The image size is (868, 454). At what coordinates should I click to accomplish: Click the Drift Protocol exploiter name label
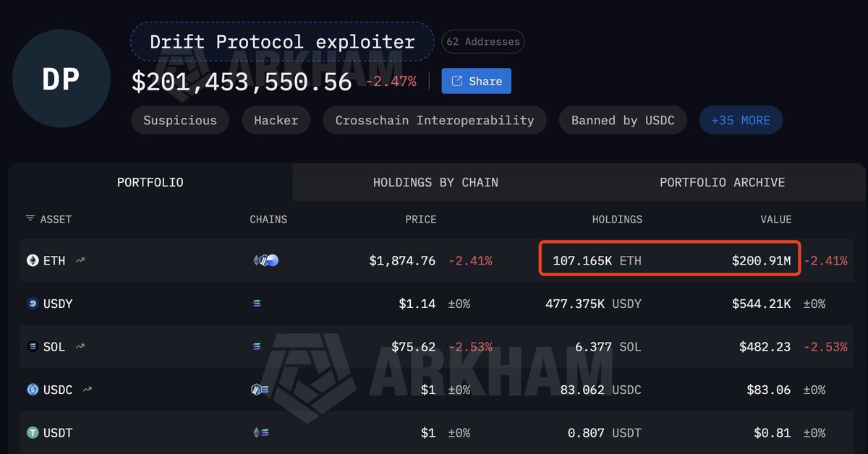(x=282, y=41)
